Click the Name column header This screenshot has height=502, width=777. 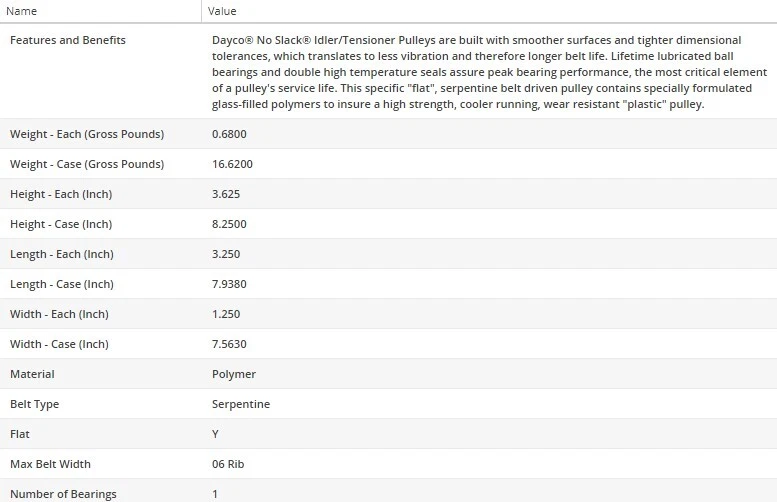23,11
